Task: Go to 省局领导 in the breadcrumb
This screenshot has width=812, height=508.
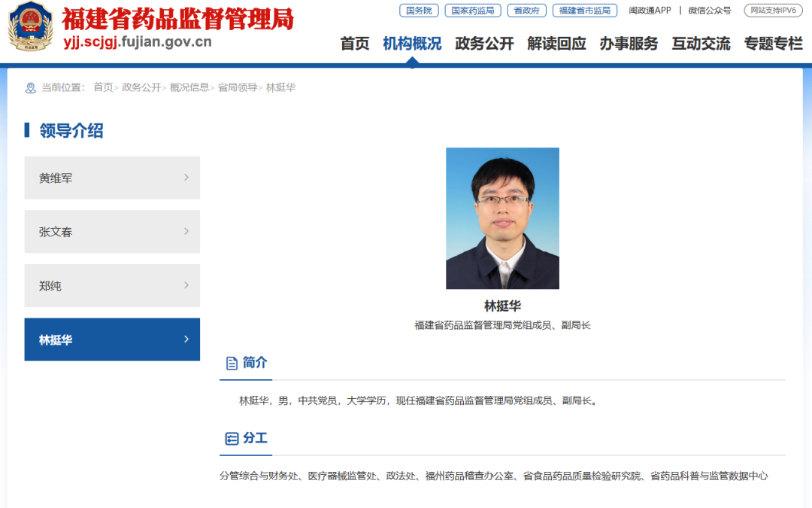Action: coord(237,87)
